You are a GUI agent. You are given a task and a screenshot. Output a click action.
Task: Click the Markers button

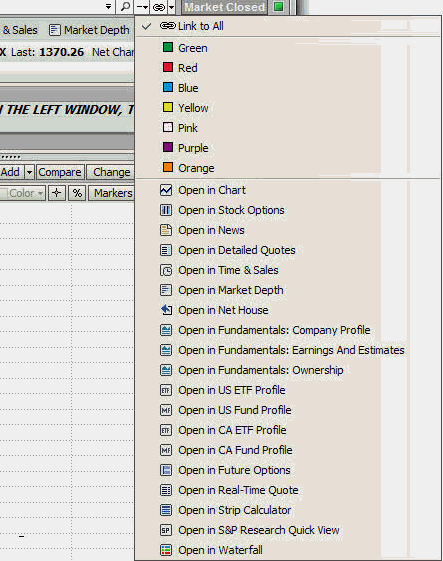coord(112,193)
